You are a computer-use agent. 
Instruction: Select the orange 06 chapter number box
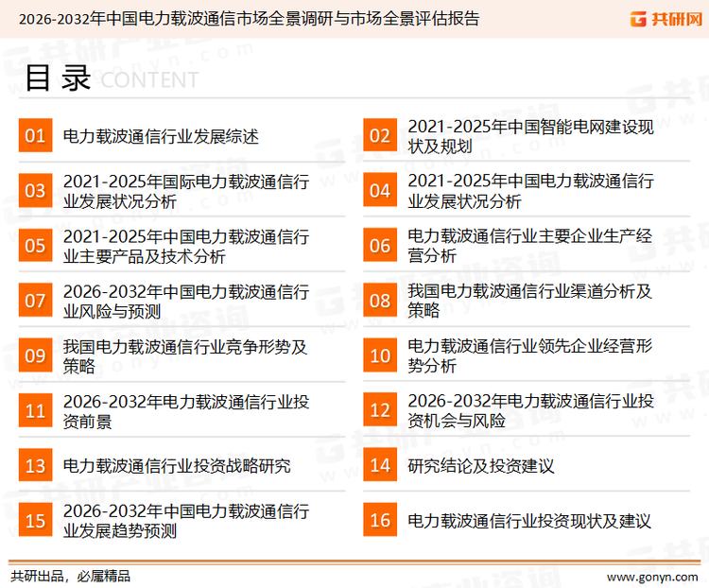[380, 245]
